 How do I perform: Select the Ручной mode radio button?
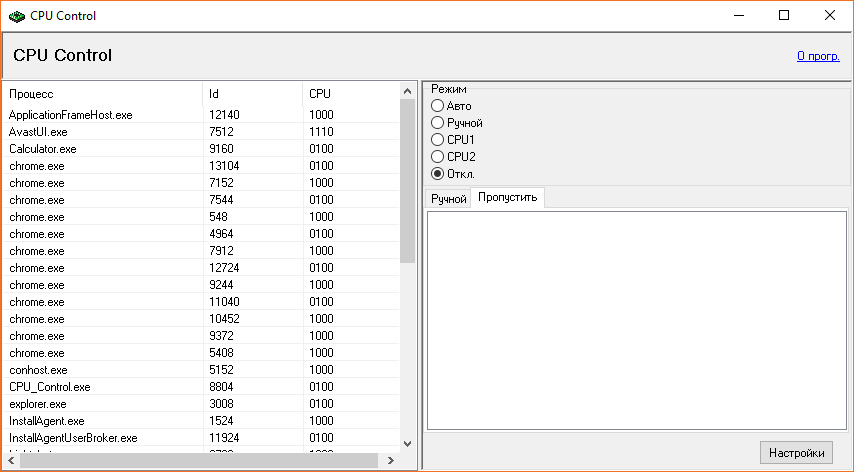click(437, 123)
